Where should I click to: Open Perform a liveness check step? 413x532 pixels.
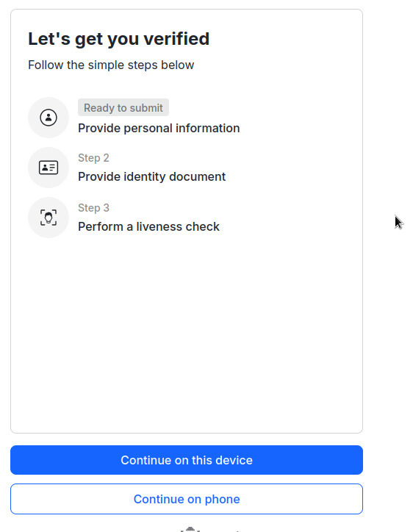click(x=148, y=226)
